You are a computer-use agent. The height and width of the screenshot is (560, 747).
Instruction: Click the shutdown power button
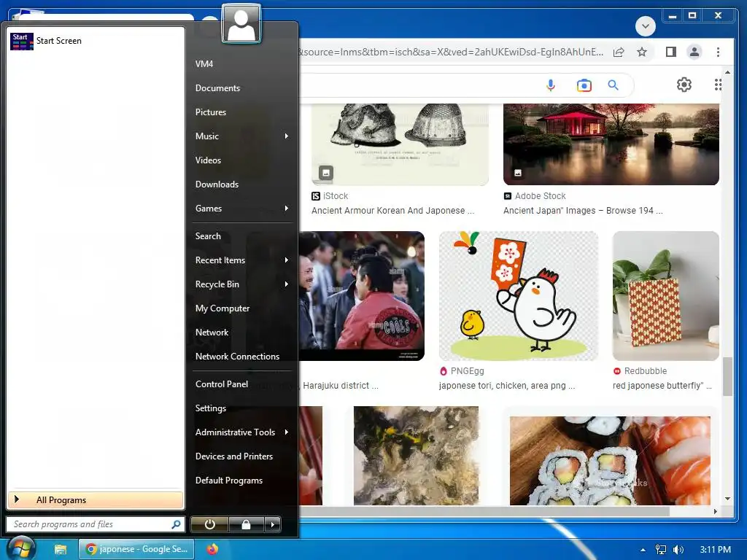click(209, 524)
